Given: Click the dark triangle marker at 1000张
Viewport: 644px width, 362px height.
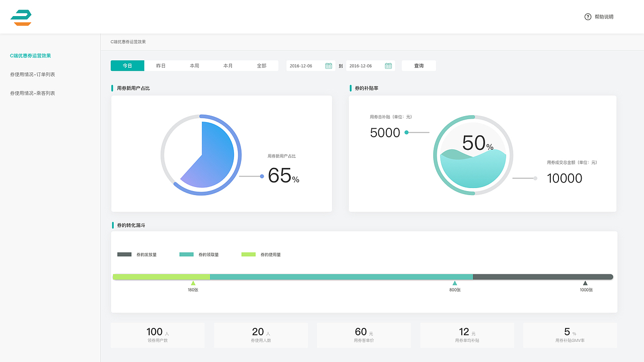Looking at the screenshot, I should [x=585, y=283].
